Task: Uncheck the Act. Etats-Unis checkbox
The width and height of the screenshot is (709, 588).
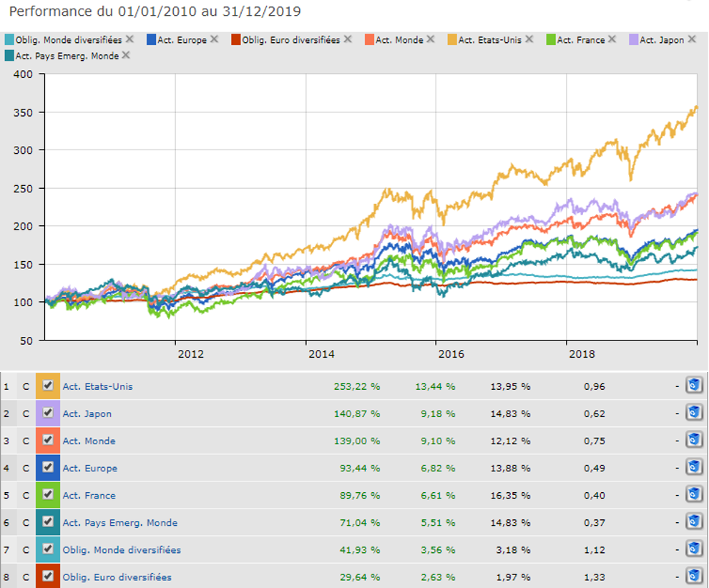Action: pyautogui.click(x=48, y=386)
